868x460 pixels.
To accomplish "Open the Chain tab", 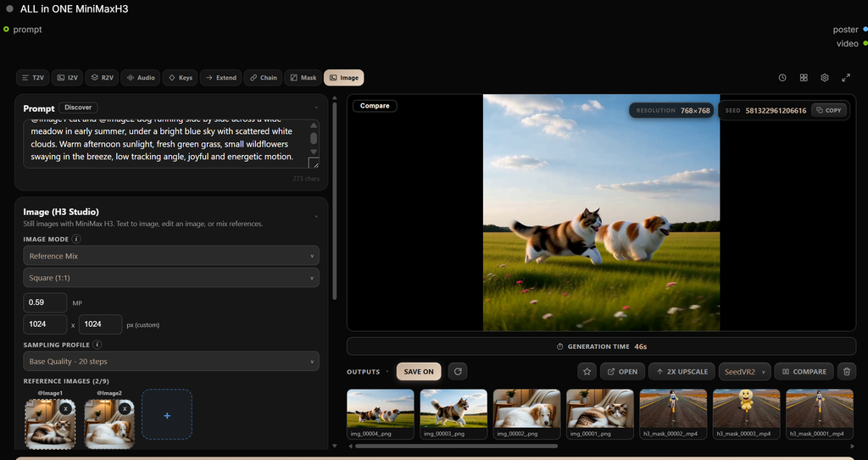I will 263,77.
